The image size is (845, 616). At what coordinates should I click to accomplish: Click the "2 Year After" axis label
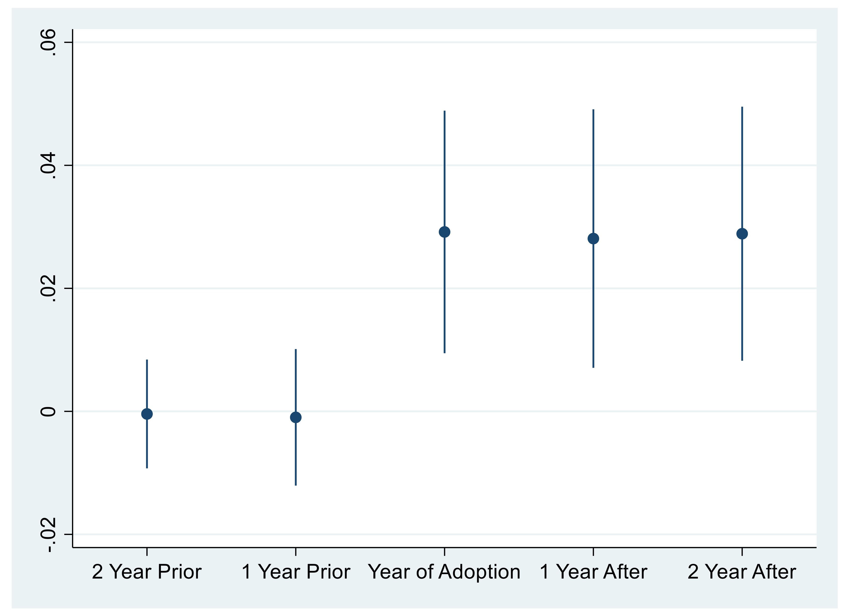(x=742, y=572)
